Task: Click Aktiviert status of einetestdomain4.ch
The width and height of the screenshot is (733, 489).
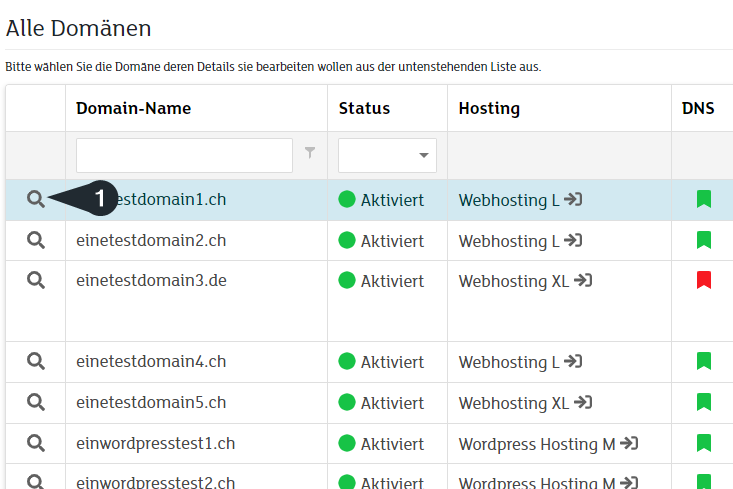Action: [x=392, y=362]
